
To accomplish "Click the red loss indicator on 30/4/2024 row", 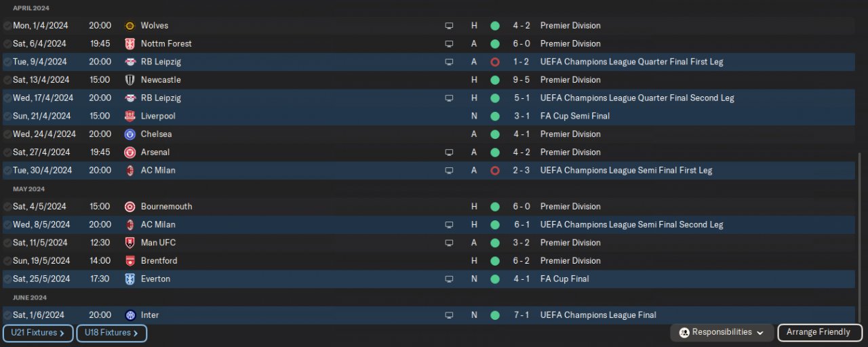I will tap(495, 171).
